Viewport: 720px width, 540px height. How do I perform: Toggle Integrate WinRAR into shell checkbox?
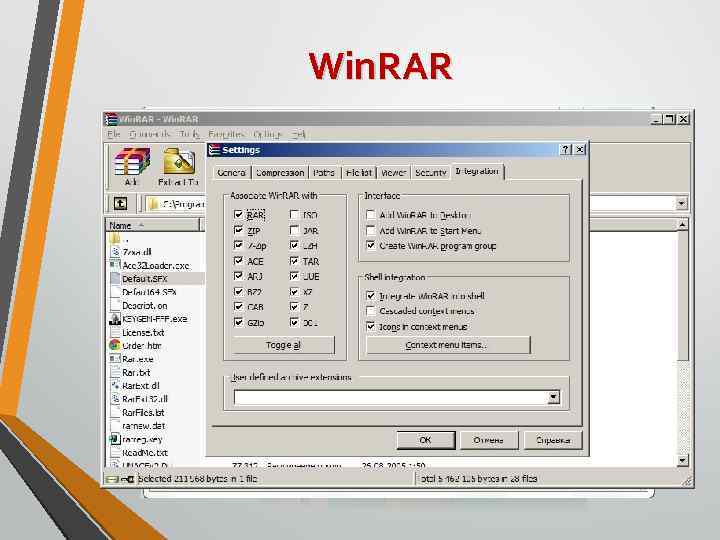[371, 296]
